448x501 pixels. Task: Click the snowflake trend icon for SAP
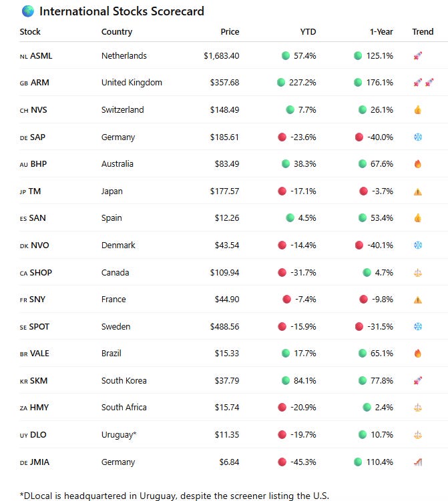pyautogui.click(x=418, y=137)
